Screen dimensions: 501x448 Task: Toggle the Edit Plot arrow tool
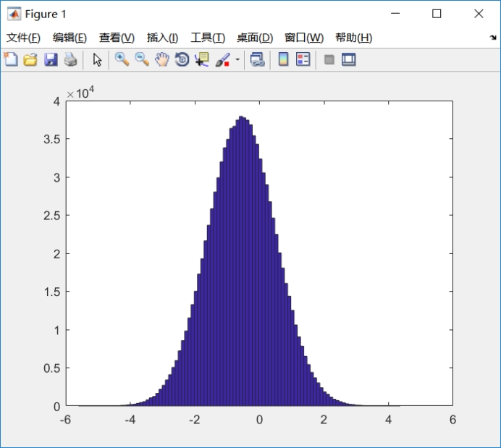(x=97, y=59)
